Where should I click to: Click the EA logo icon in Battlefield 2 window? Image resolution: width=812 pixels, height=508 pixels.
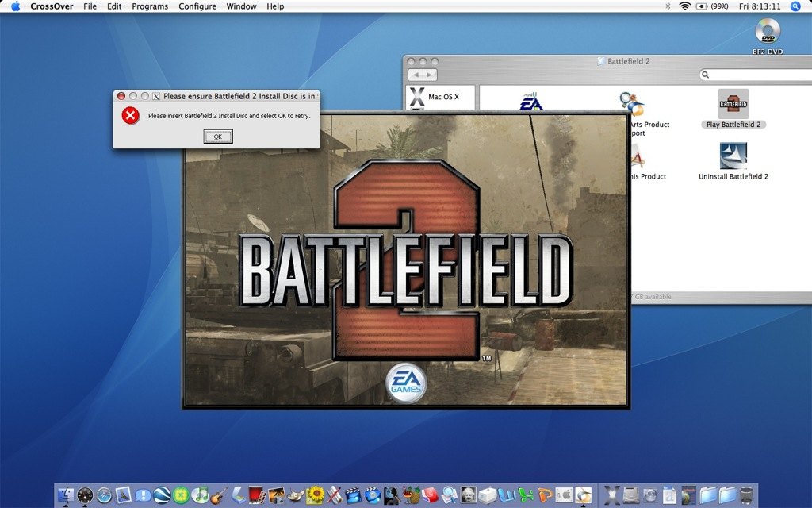point(531,101)
